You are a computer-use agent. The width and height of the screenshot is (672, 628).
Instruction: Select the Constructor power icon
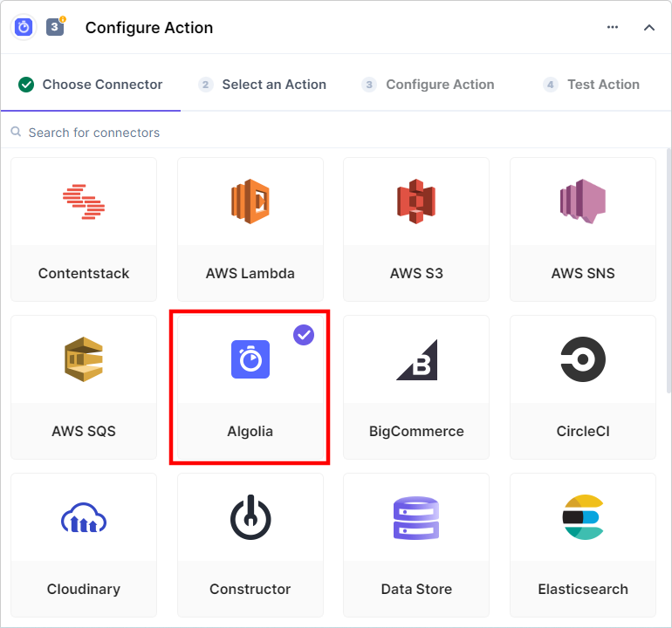(250, 517)
